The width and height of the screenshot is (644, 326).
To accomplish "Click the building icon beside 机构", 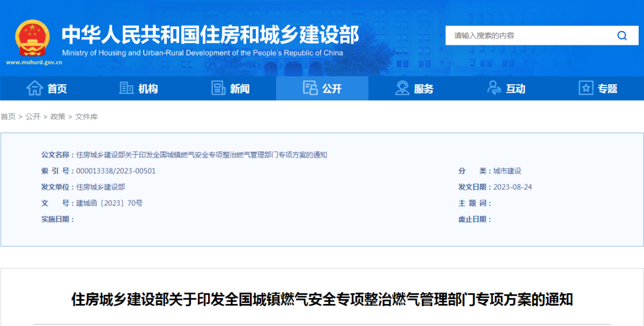I will click(126, 88).
